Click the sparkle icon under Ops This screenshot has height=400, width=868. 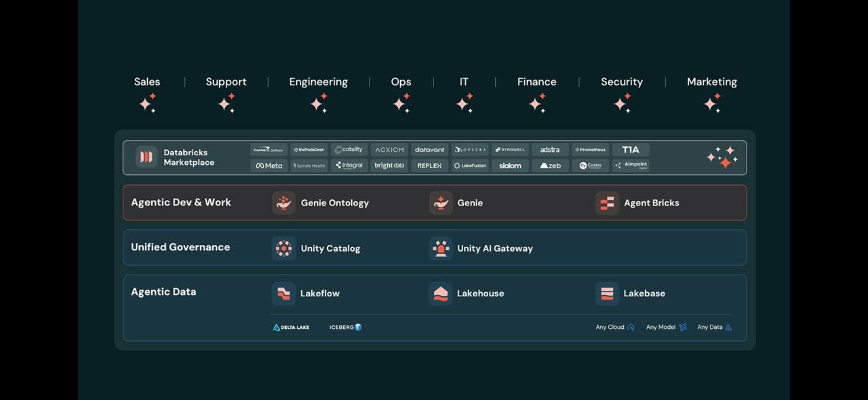(x=401, y=103)
